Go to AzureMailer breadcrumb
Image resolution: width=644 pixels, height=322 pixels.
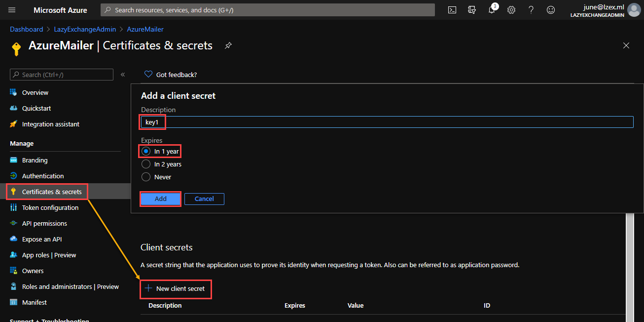pos(145,29)
